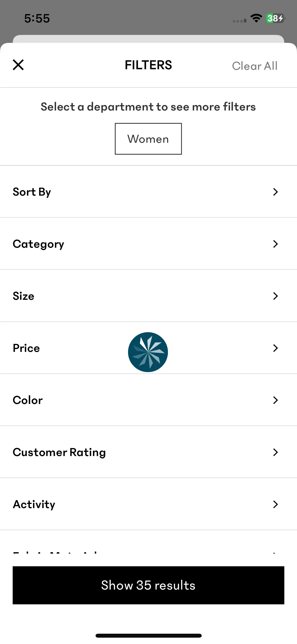Select the Women department button
Image resolution: width=297 pixels, height=644 pixels.
(x=148, y=139)
